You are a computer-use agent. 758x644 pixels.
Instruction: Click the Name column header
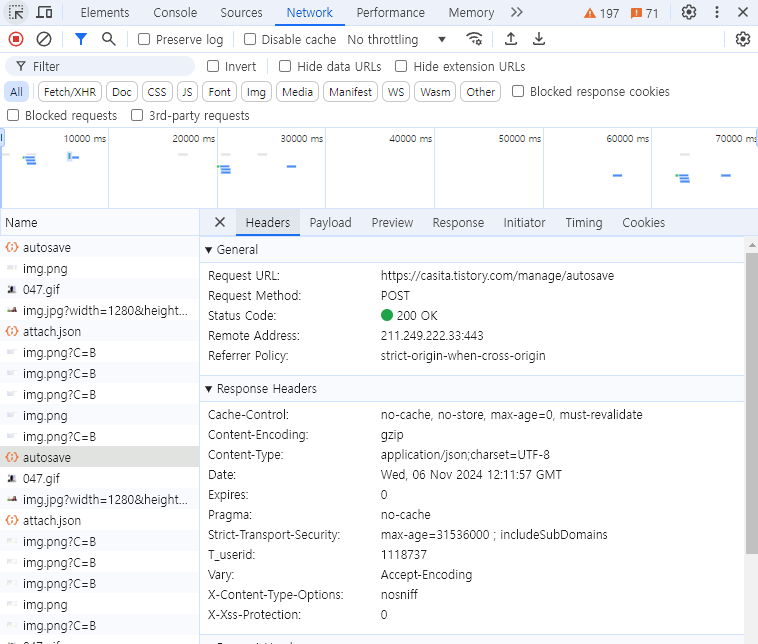[100, 222]
